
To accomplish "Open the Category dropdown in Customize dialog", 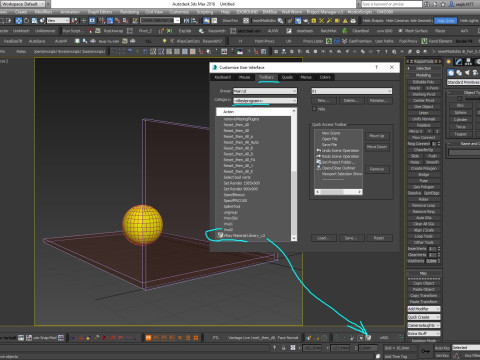I will 265,100.
